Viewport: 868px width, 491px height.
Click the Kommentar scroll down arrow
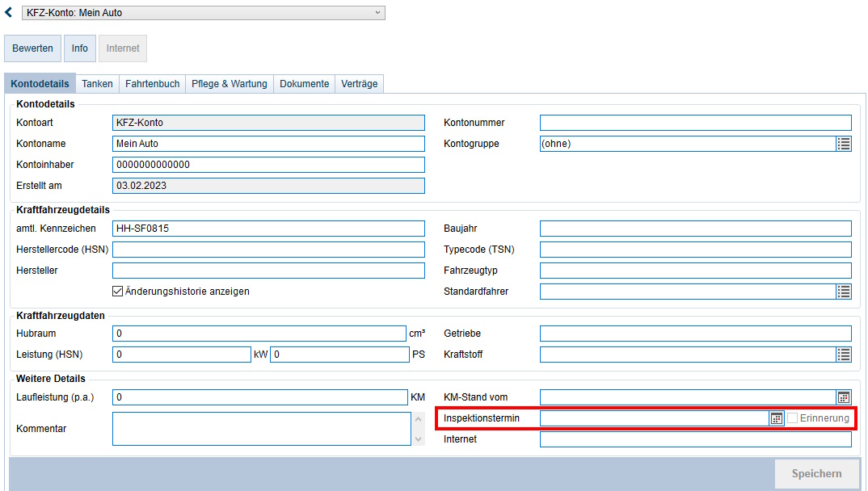419,439
